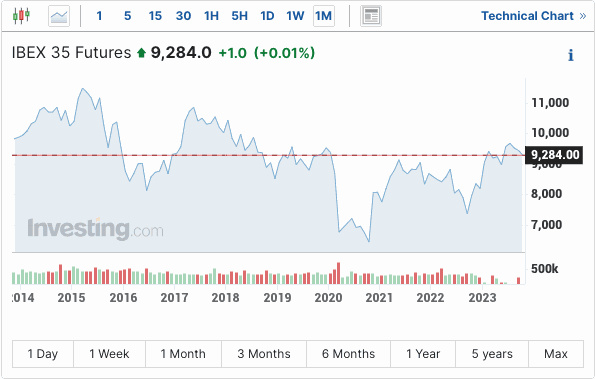Select the 1 minute interval

[x=99, y=16]
